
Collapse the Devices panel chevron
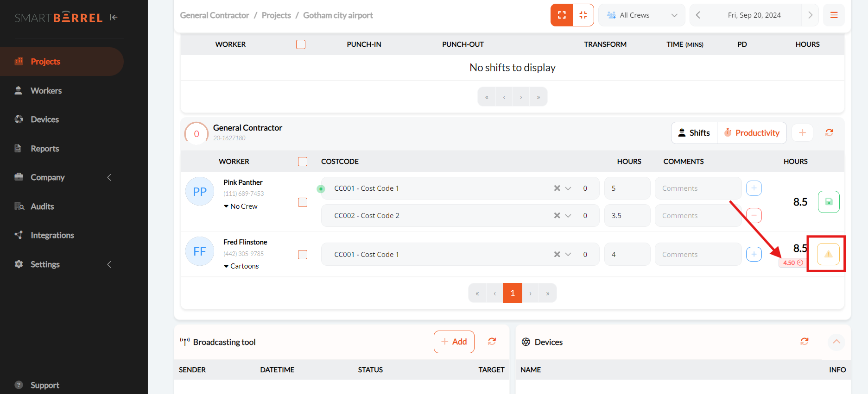[x=836, y=342]
